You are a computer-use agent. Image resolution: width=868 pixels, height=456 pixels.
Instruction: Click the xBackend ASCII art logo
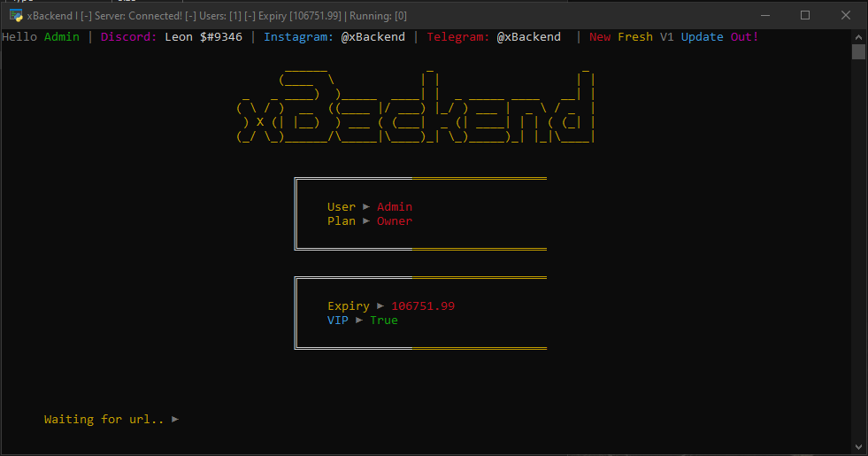pyautogui.click(x=416, y=104)
